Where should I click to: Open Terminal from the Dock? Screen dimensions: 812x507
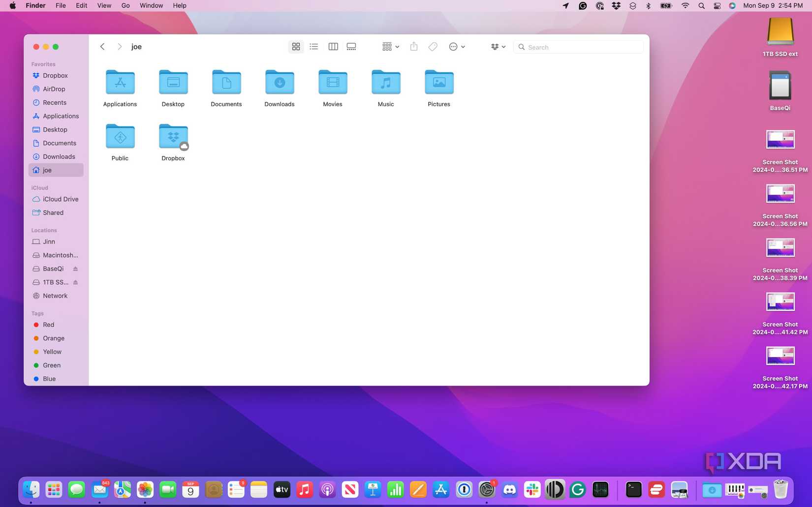(633, 489)
